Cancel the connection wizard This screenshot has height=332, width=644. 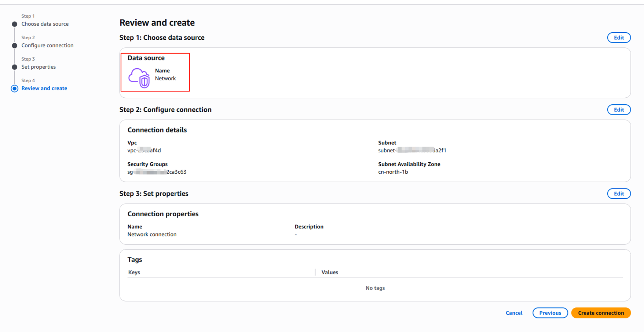(x=514, y=313)
